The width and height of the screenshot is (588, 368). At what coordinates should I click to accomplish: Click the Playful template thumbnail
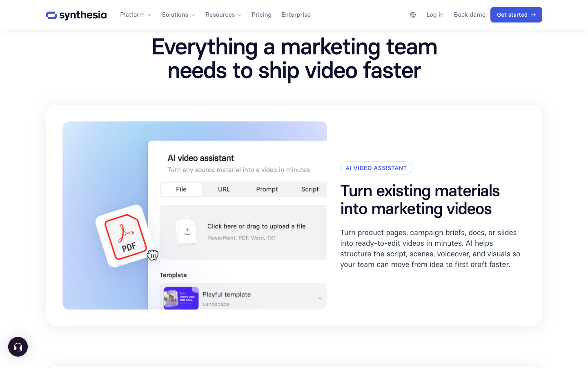tap(181, 298)
